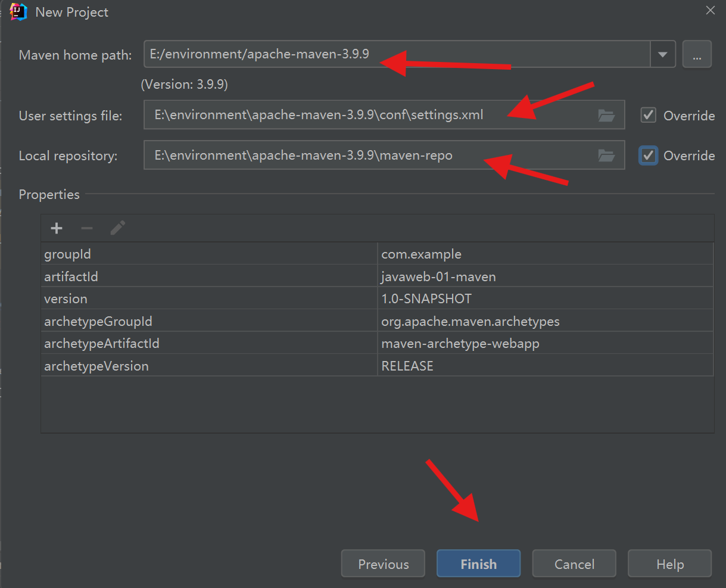Select the archetypeVersion property name
Screen dimensions: 726x588
click(209, 366)
